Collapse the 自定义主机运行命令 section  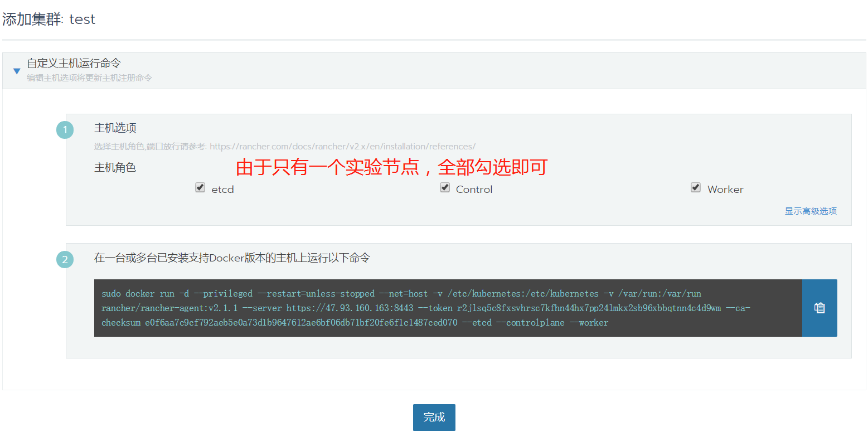point(17,71)
